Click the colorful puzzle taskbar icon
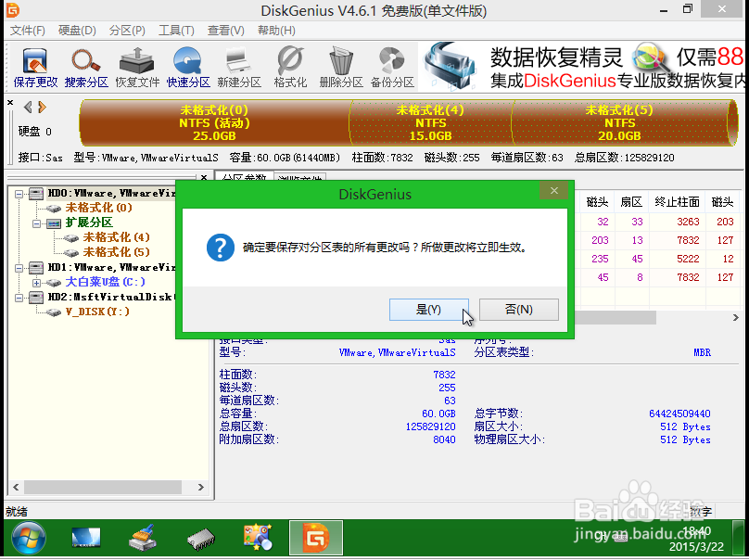The image size is (749, 560). pyautogui.click(x=258, y=538)
